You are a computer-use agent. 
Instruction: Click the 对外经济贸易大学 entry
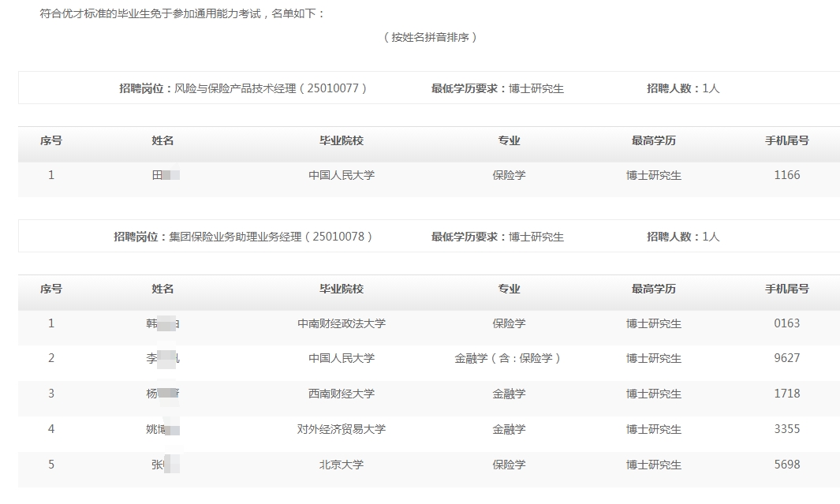[341, 429]
